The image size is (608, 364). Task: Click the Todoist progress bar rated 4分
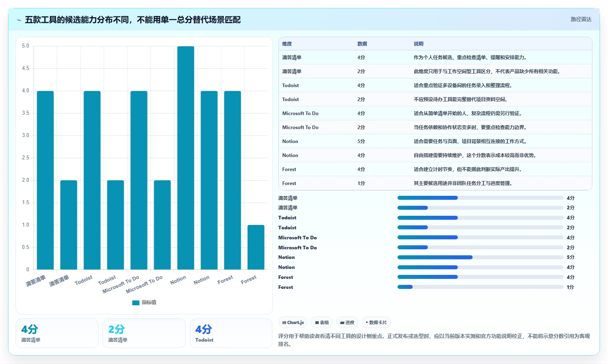pyautogui.click(x=480, y=218)
